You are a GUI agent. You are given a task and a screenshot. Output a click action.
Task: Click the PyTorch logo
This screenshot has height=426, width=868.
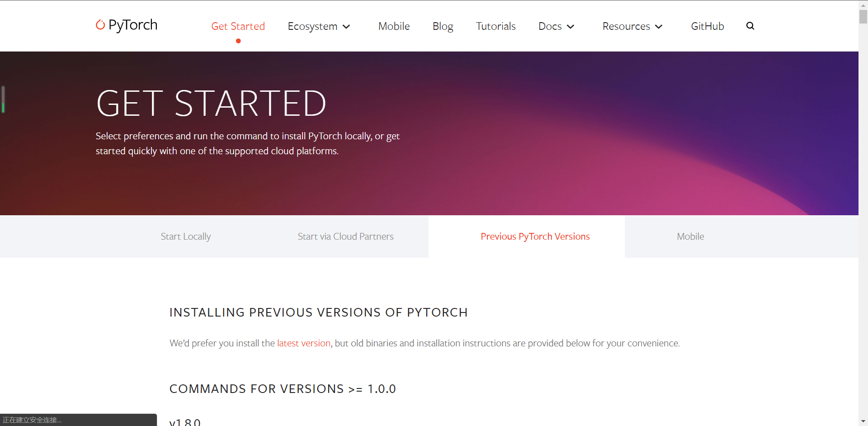pos(126,26)
